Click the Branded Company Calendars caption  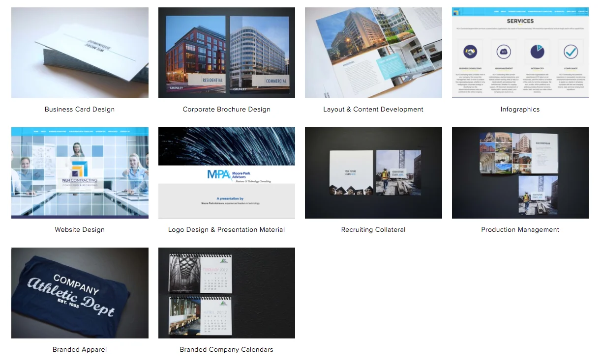(227, 350)
